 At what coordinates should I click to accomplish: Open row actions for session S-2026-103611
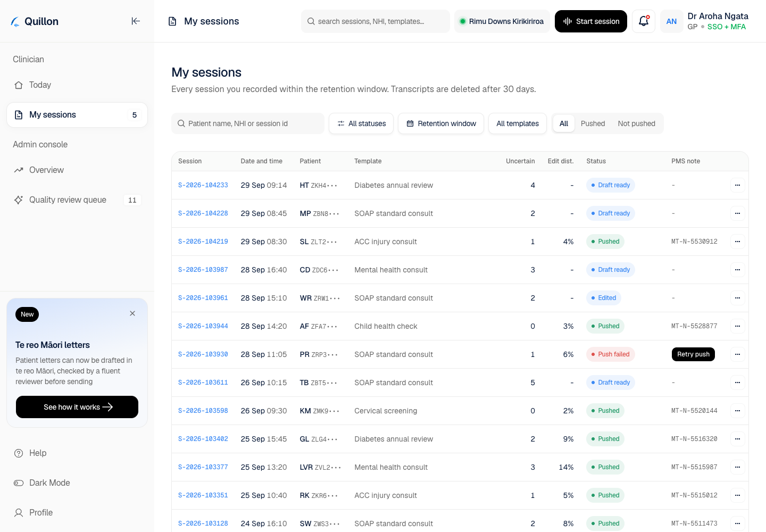737,383
